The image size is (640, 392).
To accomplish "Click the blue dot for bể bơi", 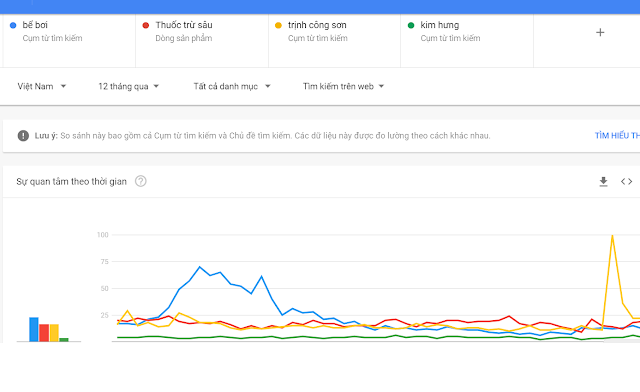I will 13,25.
